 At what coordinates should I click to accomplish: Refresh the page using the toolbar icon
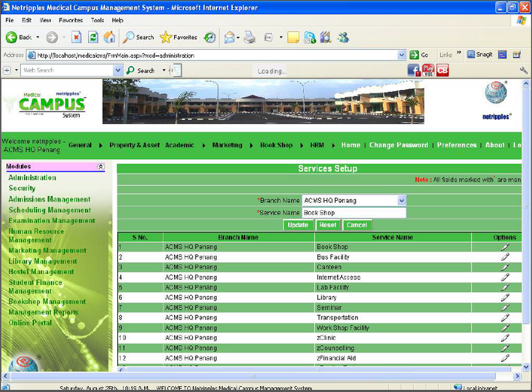93,37
